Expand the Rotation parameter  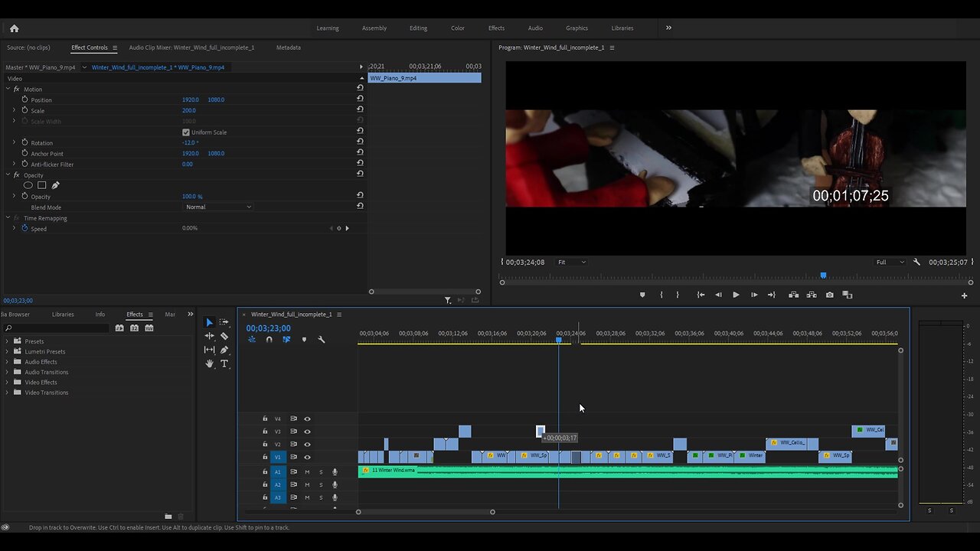(14, 142)
